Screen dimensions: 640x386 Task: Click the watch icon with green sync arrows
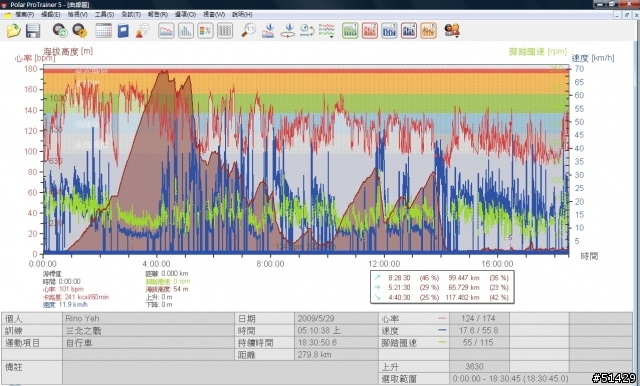60,31
